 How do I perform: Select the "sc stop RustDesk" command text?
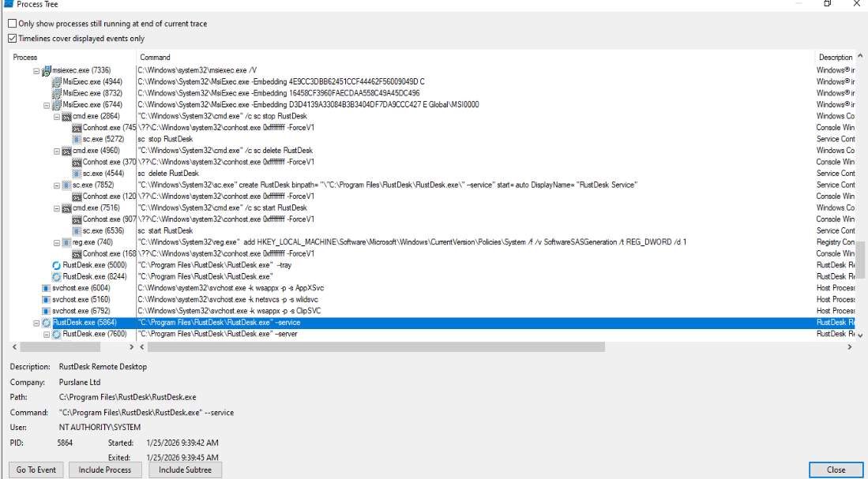point(166,139)
